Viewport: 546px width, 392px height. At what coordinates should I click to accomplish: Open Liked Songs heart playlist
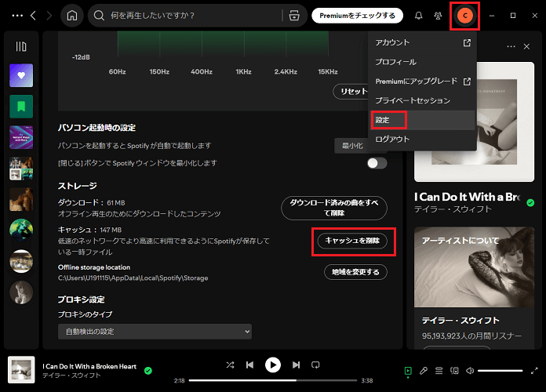click(21, 75)
